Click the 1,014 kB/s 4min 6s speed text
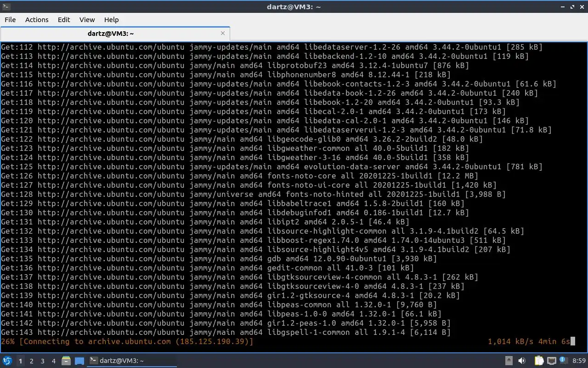The image size is (588, 368). point(529,341)
